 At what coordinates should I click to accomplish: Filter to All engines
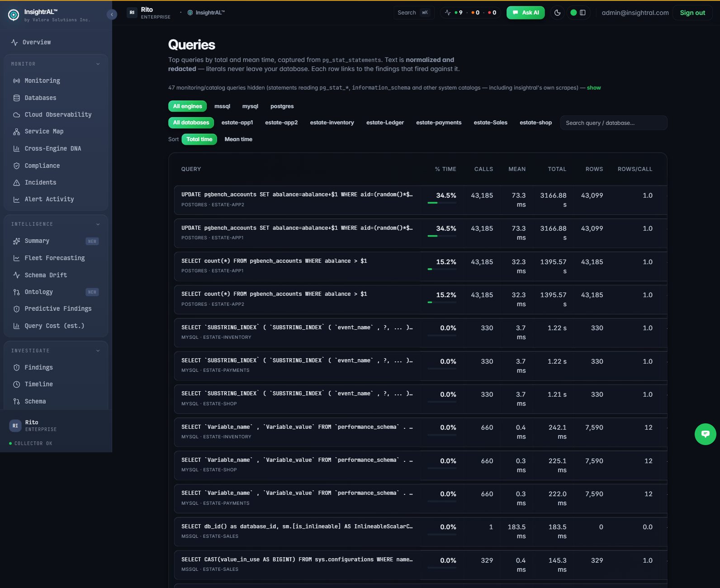188,106
